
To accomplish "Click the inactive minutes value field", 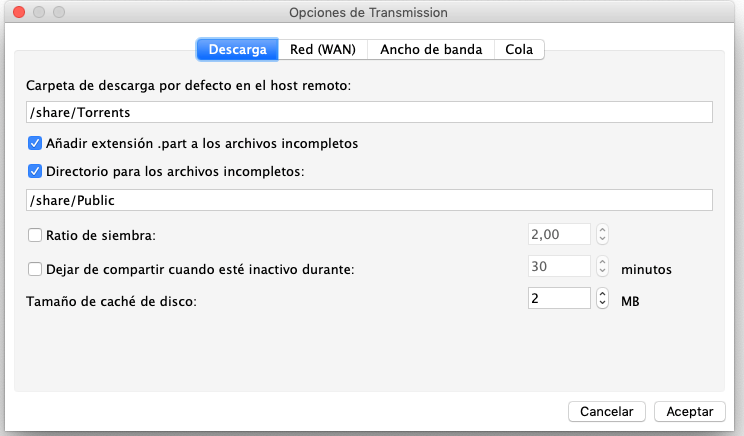I will pos(559,268).
